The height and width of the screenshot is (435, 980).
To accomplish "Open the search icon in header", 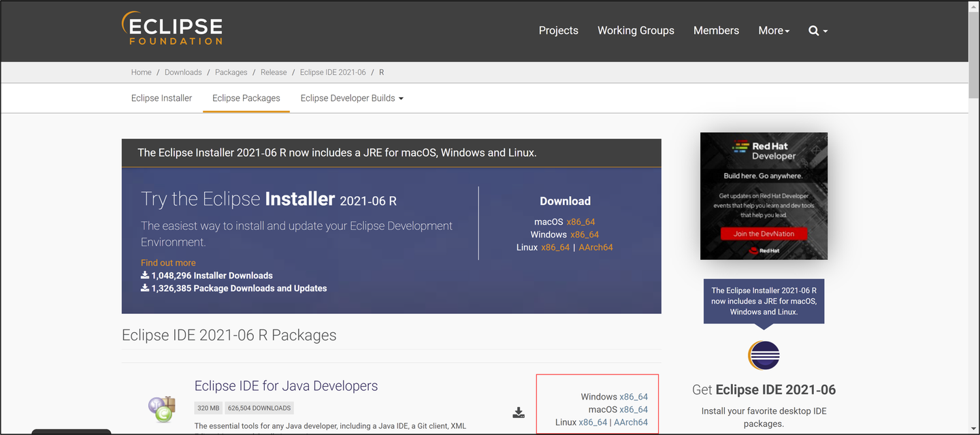I will click(x=817, y=31).
